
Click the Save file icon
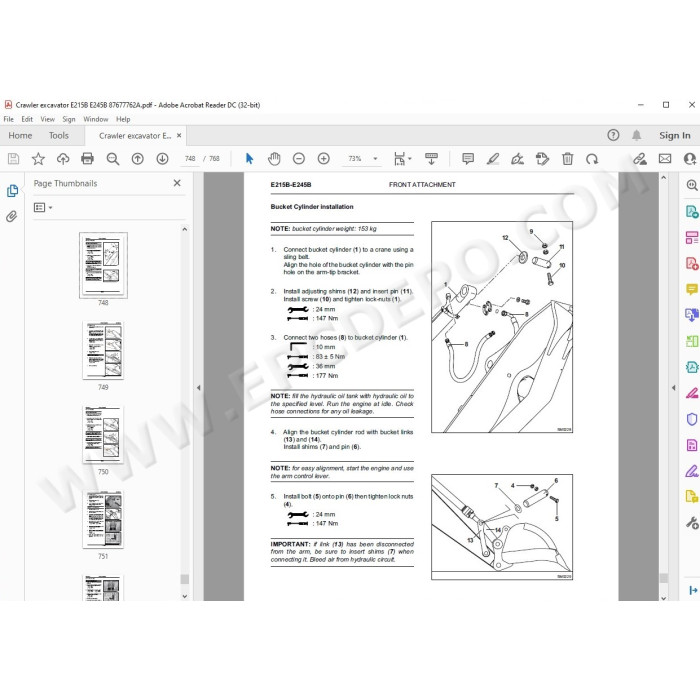13,158
